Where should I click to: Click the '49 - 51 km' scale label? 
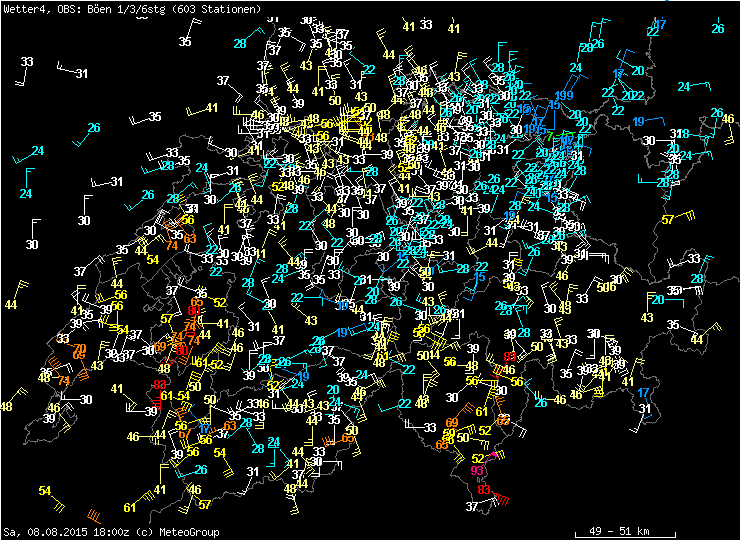[619, 531]
